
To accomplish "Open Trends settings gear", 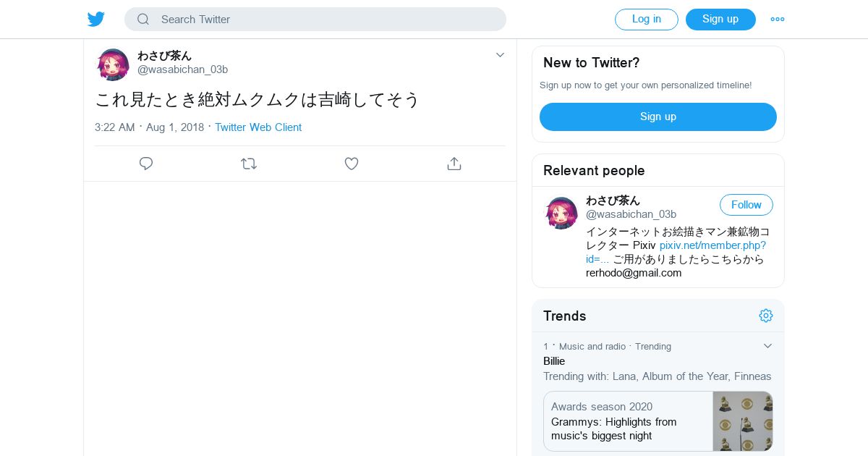I will pyautogui.click(x=766, y=316).
